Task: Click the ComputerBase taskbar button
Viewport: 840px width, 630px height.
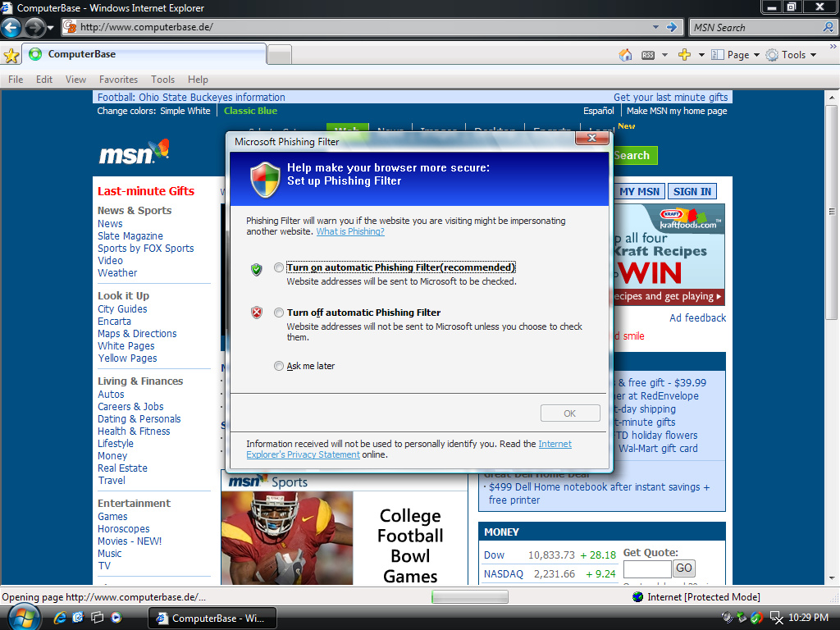Action: pos(212,619)
